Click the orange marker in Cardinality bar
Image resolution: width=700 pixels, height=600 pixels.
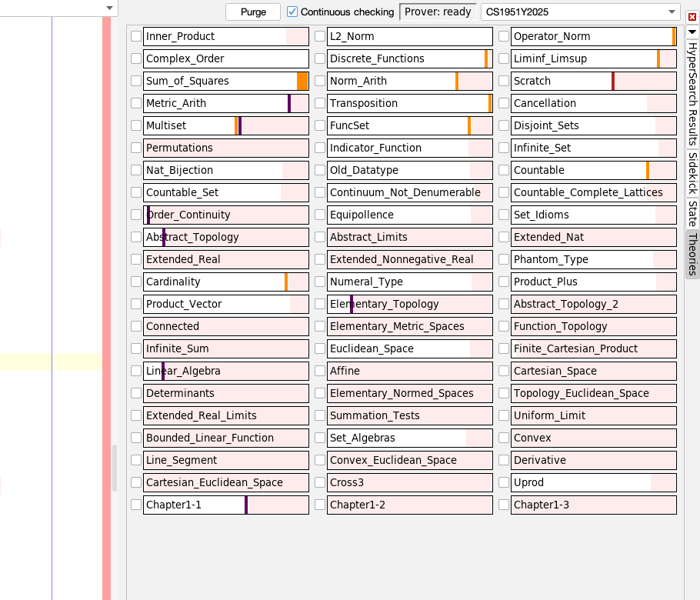click(x=286, y=282)
